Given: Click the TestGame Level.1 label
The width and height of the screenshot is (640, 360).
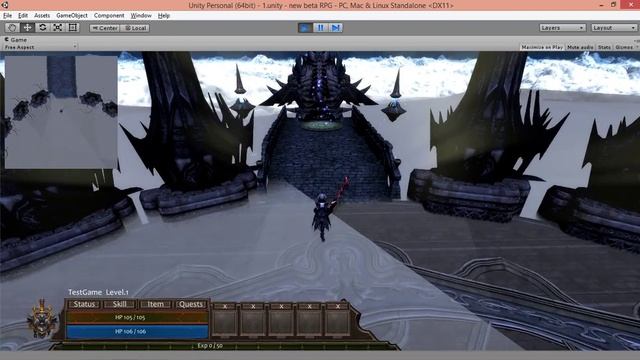Looking at the screenshot, I should point(98,292).
